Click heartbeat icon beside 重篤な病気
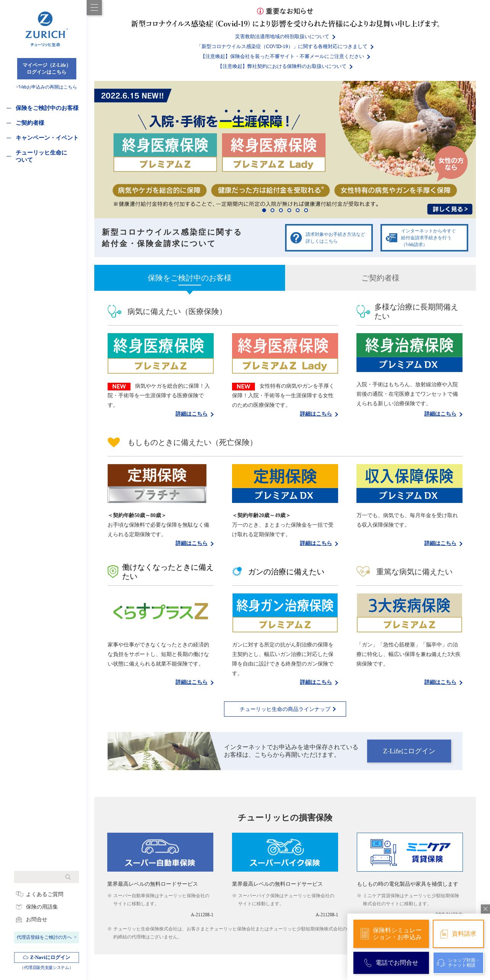The image size is (490, 980). click(363, 571)
